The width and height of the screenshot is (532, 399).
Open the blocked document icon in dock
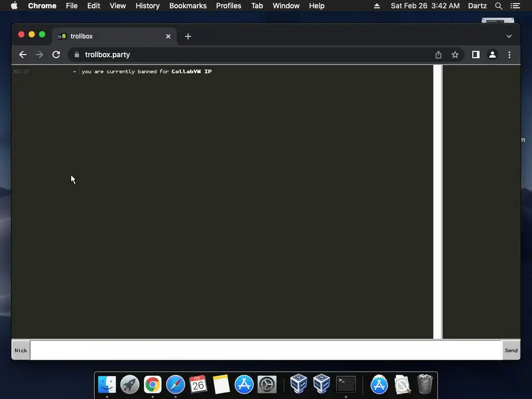[402, 385]
